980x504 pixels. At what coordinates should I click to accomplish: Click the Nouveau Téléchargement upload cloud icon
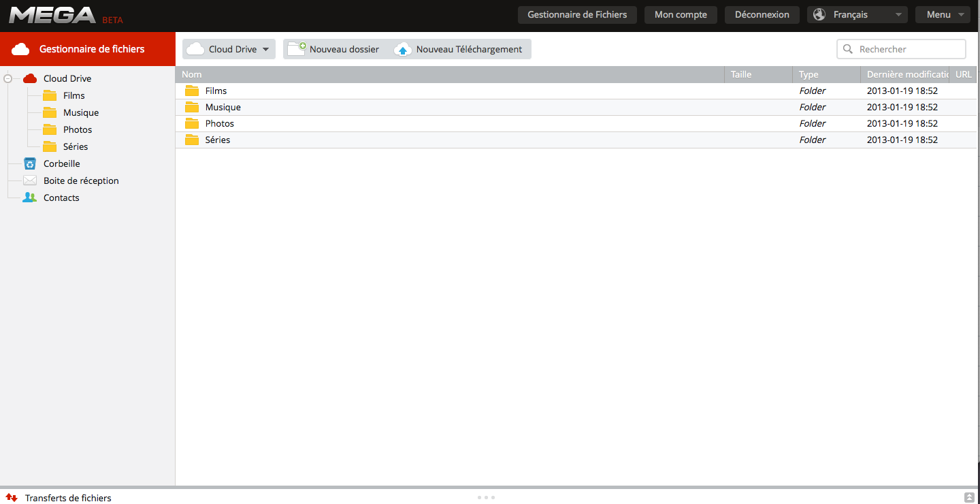[404, 49]
